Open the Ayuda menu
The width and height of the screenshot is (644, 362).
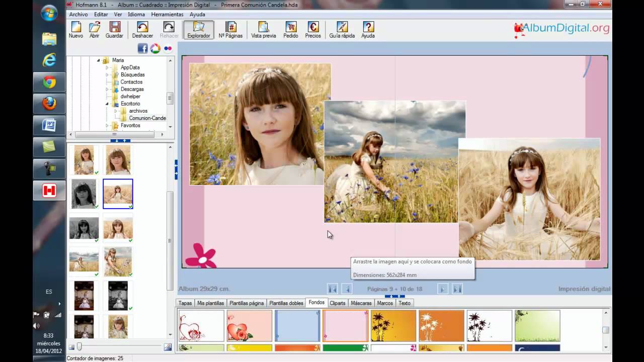coord(197,14)
